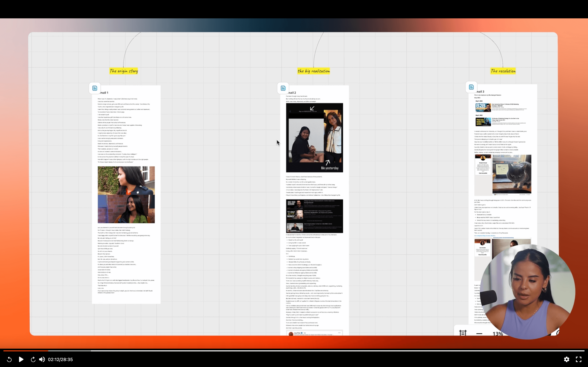This screenshot has height=367, width=588.
Task: Select 'The origin story' yellow label
Action: [x=123, y=71]
